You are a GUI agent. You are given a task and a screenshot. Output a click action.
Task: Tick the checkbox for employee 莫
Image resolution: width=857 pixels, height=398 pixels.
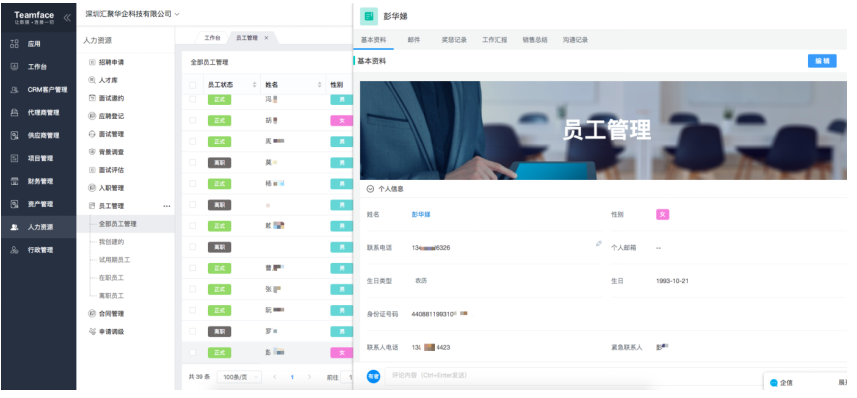tap(192, 162)
